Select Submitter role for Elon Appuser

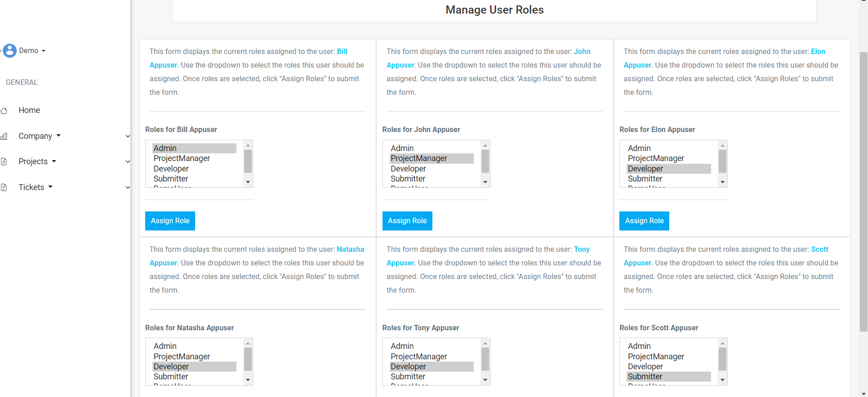pos(669,179)
